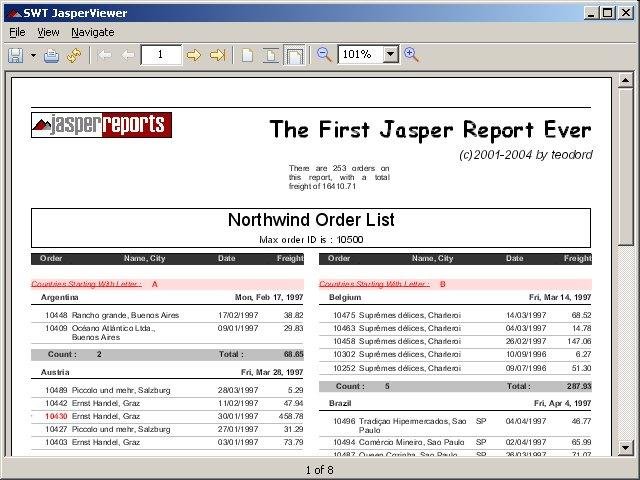Image resolution: width=640 pixels, height=480 pixels.
Task: Click the '1 of 8' page status
Action: (320, 470)
